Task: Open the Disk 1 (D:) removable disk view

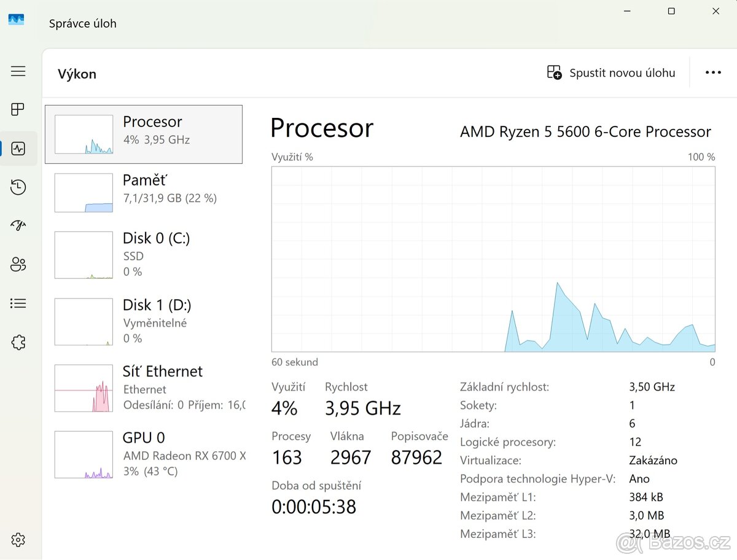Action: (144, 321)
